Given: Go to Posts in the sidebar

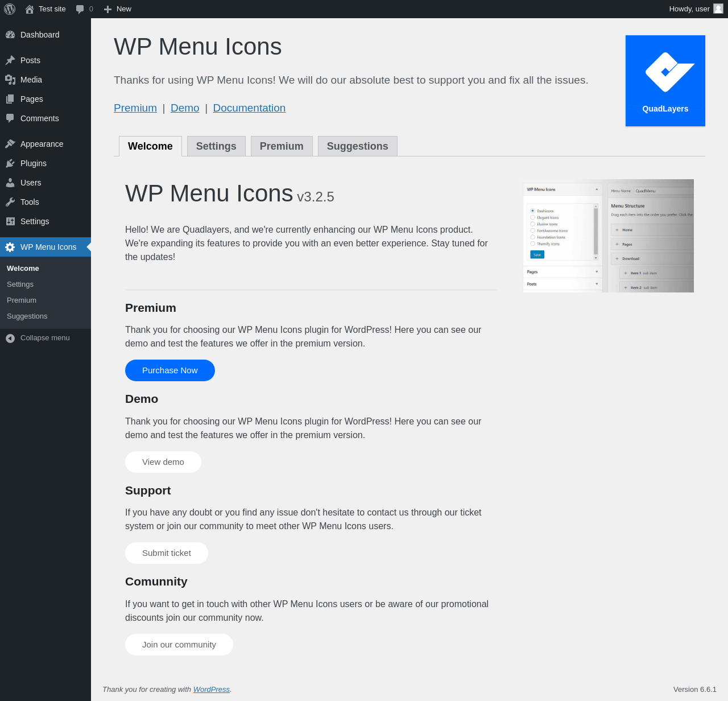Looking at the screenshot, I should [45, 60].
